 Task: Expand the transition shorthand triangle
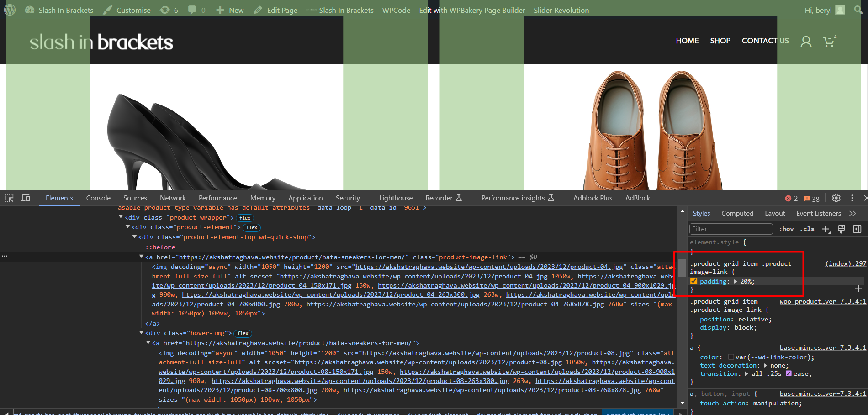(746, 373)
